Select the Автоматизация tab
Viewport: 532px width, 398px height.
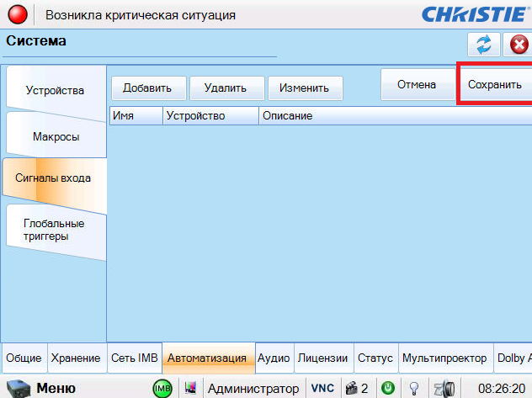click(207, 358)
